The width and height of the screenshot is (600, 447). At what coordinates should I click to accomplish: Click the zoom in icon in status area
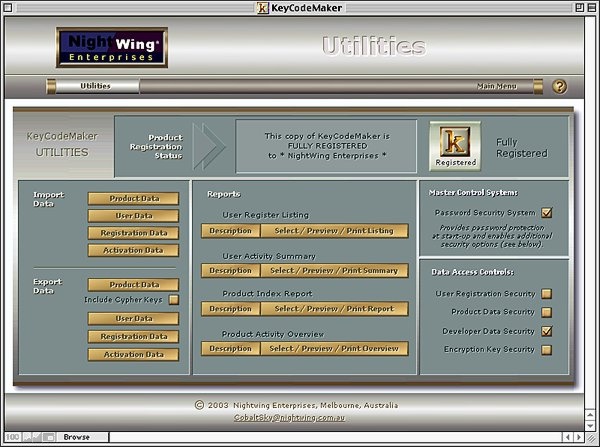37,437
